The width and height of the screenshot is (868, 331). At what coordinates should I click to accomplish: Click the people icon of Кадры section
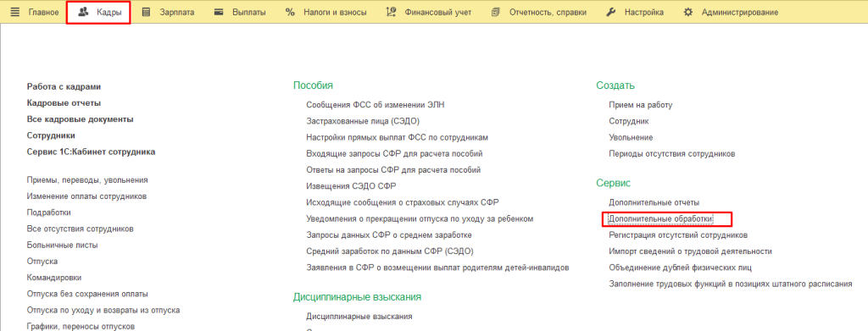(83, 12)
